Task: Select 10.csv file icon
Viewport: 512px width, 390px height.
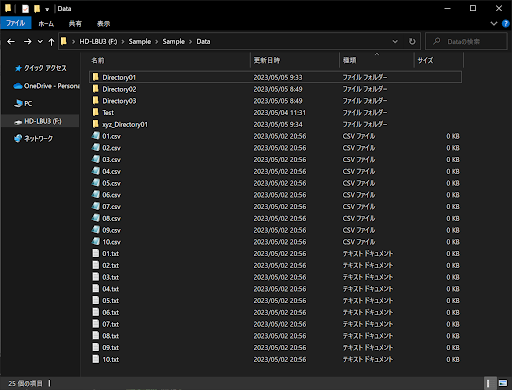Action: (96, 242)
